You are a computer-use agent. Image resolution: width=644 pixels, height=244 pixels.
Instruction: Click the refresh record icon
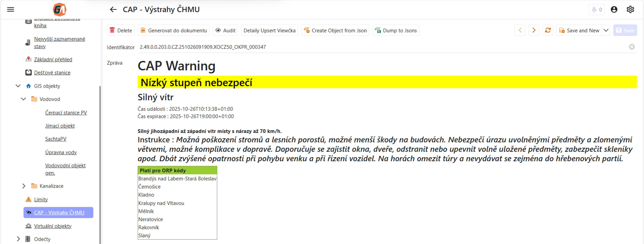point(548,30)
